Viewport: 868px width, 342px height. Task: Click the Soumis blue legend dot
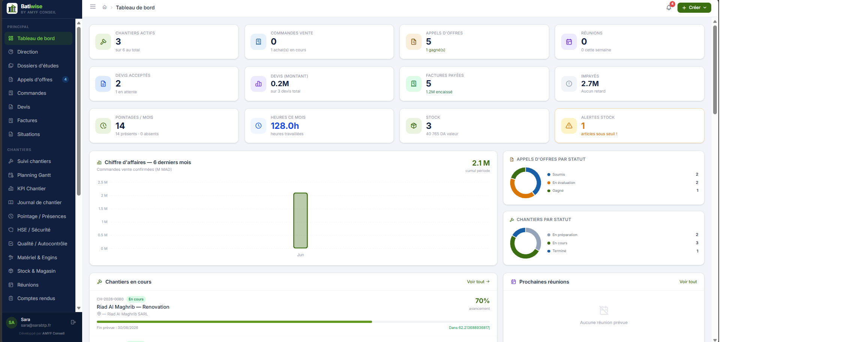click(549, 175)
